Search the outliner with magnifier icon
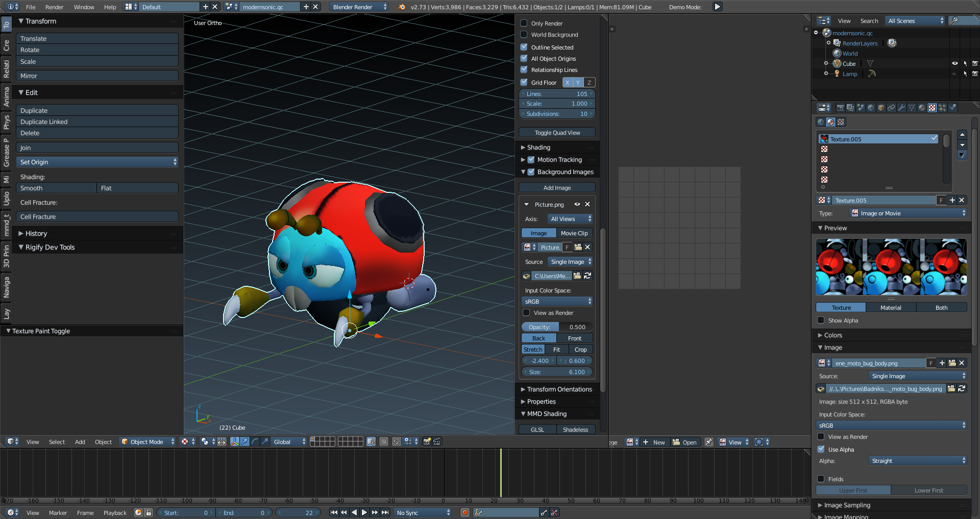 point(953,20)
